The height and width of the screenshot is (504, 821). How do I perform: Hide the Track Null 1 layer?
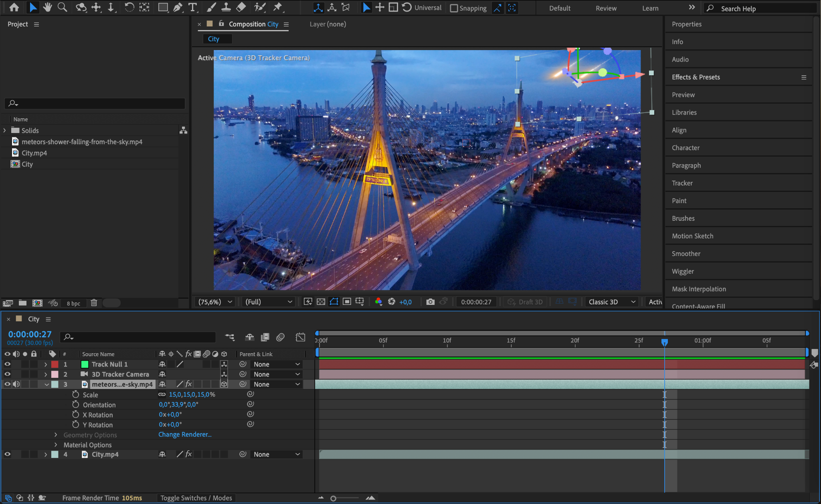tap(7, 364)
